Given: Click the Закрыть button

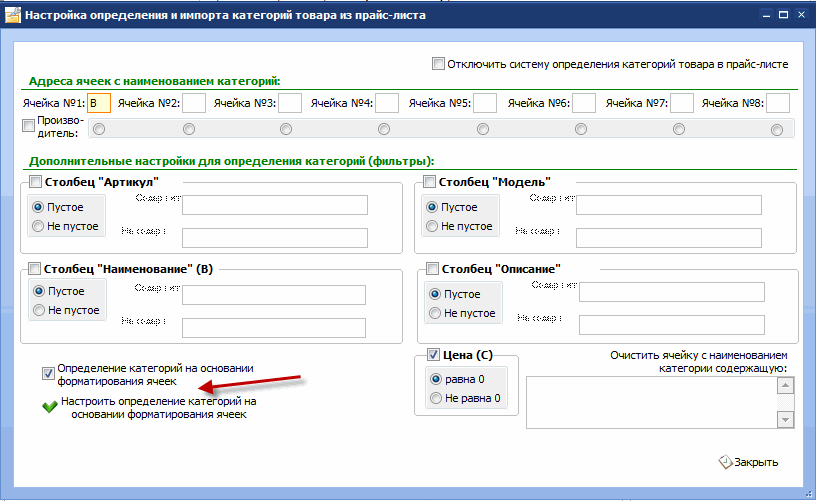Looking at the screenshot, I should tap(749, 462).
